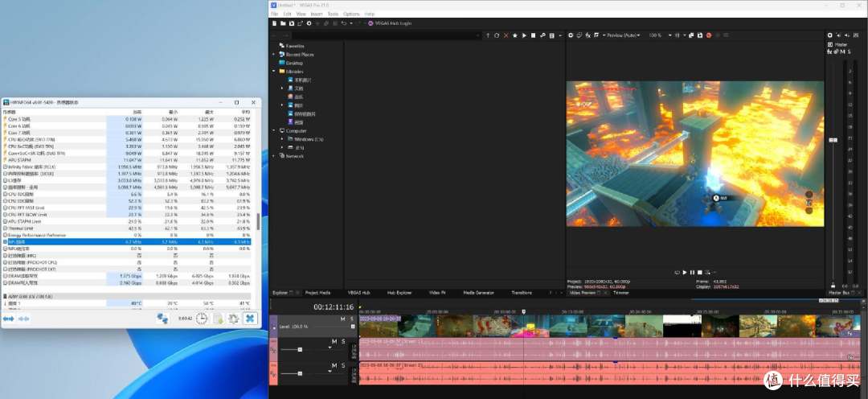The image size is (868, 399).
Task: Click Stop under the video preview
Action: (700, 272)
